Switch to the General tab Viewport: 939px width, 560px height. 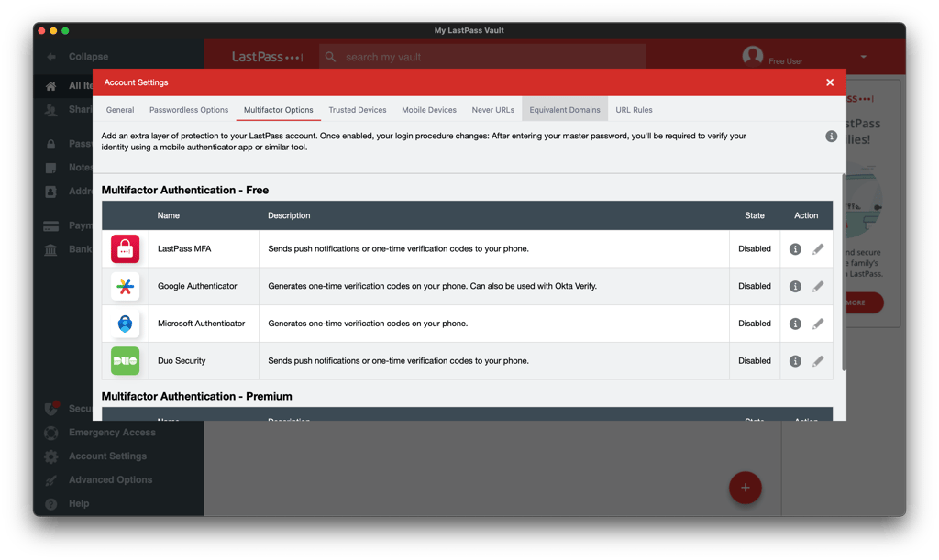120,110
